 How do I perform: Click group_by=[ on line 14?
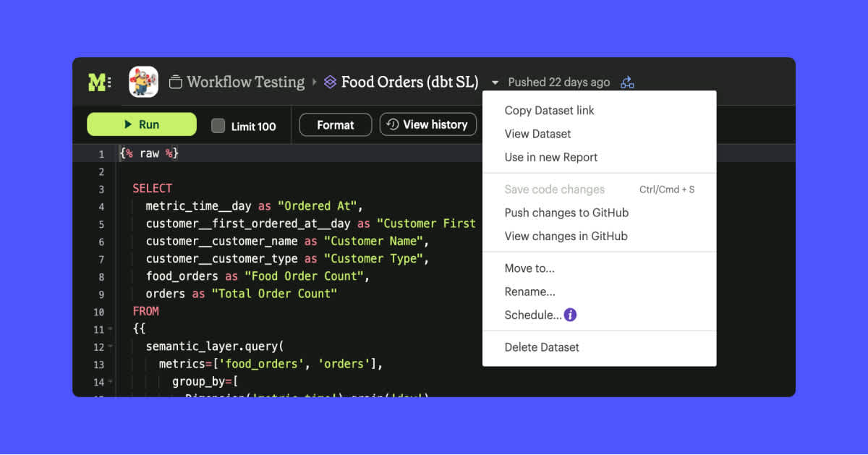point(205,381)
